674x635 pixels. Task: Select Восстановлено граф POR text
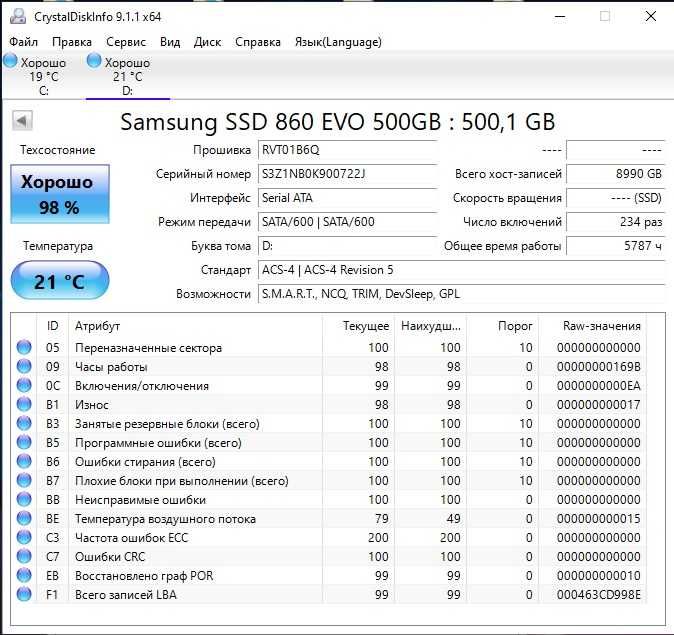point(144,576)
